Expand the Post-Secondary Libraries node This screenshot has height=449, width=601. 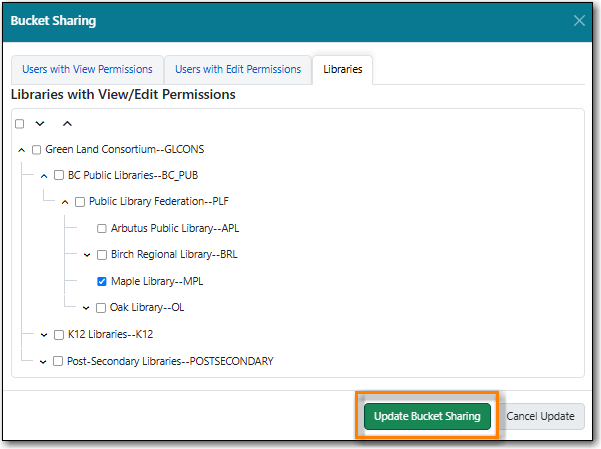point(43,361)
